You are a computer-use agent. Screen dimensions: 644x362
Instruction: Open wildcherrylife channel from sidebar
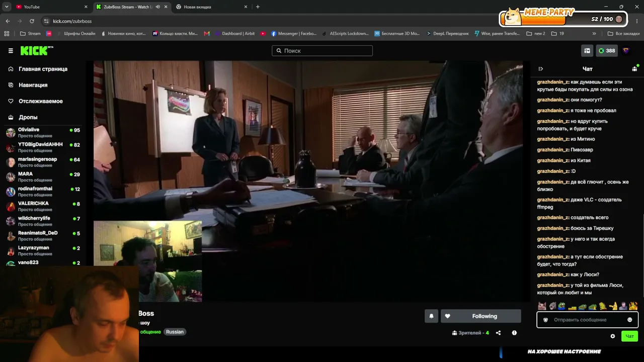pyautogui.click(x=43, y=221)
